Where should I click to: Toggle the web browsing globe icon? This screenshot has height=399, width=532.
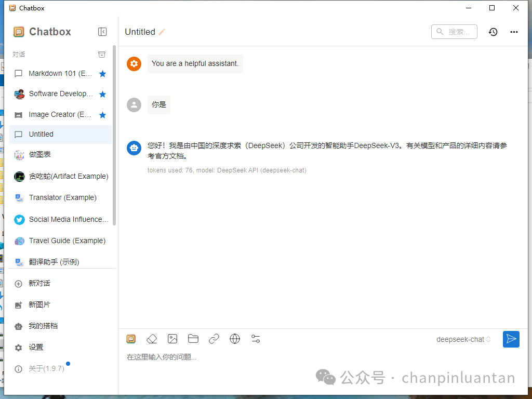pos(235,339)
